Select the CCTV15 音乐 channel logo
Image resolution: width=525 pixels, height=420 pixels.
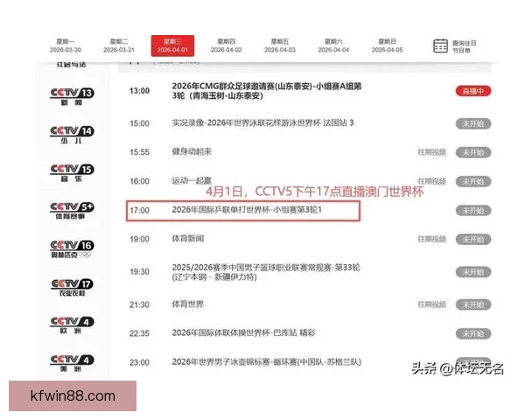tap(72, 173)
